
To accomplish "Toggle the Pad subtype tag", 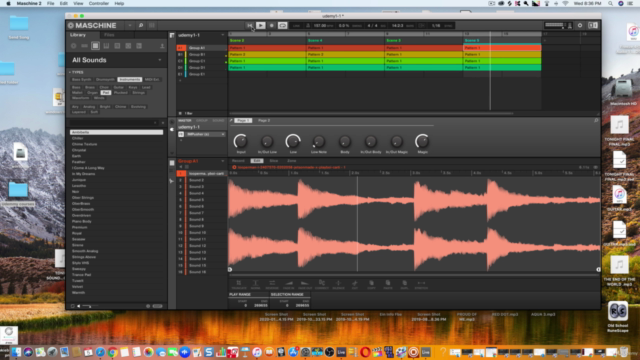I will 106,93.
